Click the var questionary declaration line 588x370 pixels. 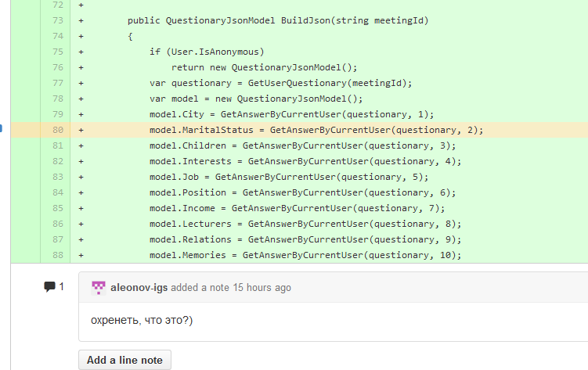[280, 83]
